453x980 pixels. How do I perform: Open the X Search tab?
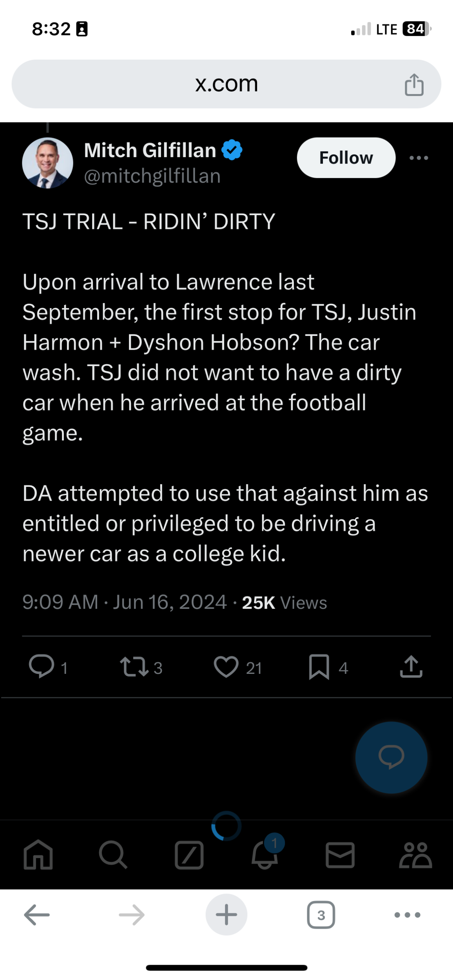coord(113,855)
